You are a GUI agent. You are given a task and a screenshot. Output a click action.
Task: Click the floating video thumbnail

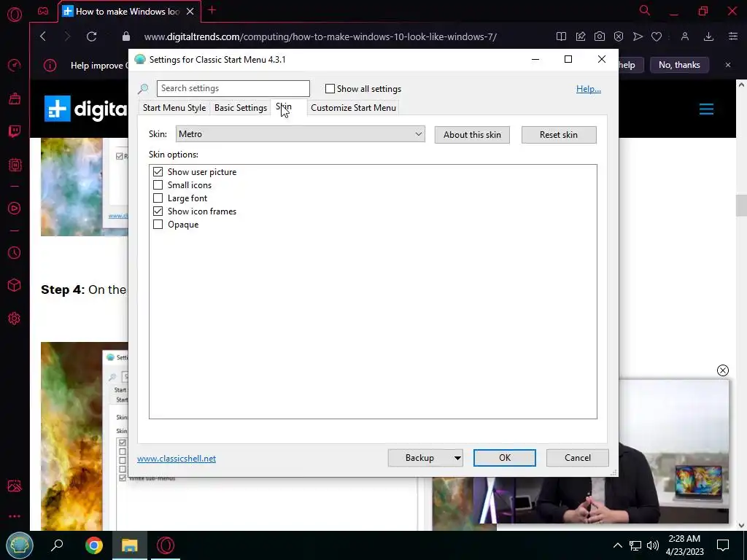tap(673, 451)
